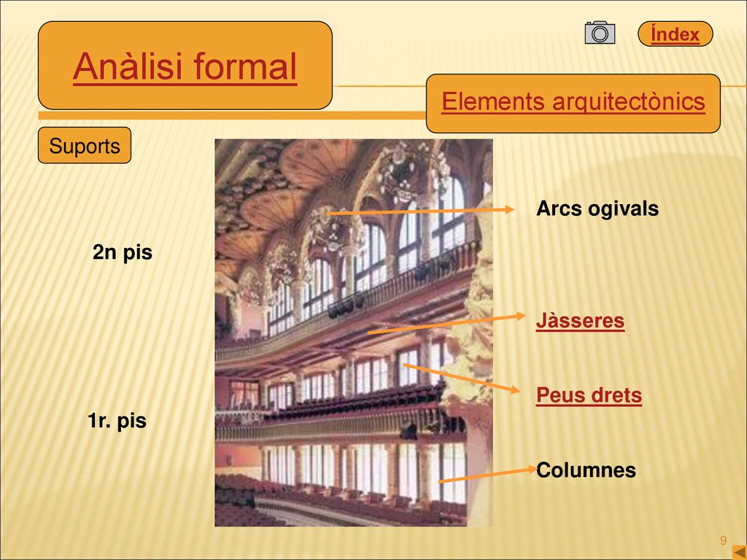Screen dimensions: 747x560
Task: Select the Columnes label
Action: [x=586, y=470]
